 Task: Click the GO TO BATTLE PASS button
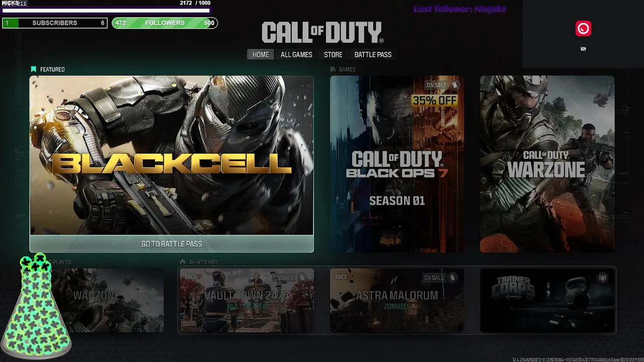pos(172,244)
